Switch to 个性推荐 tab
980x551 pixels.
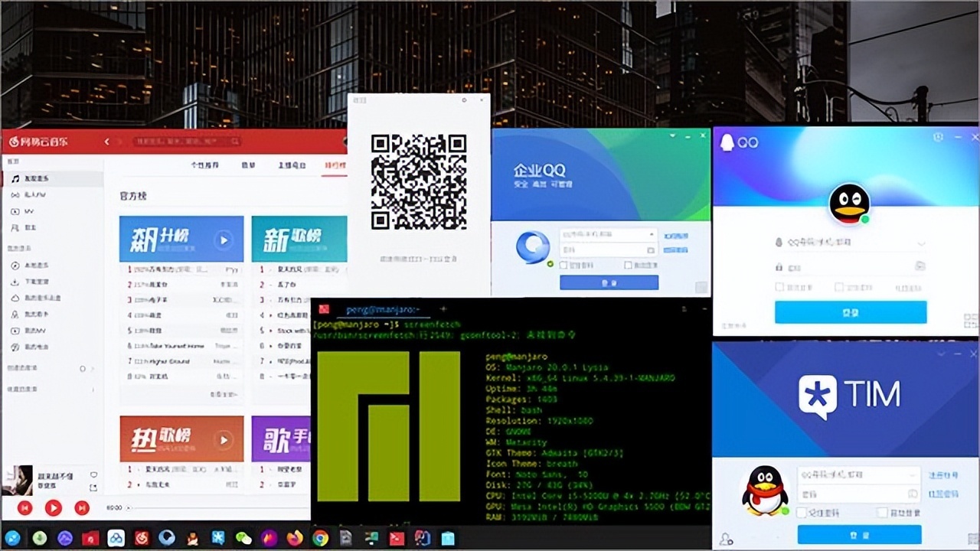(x=204, y=165)
